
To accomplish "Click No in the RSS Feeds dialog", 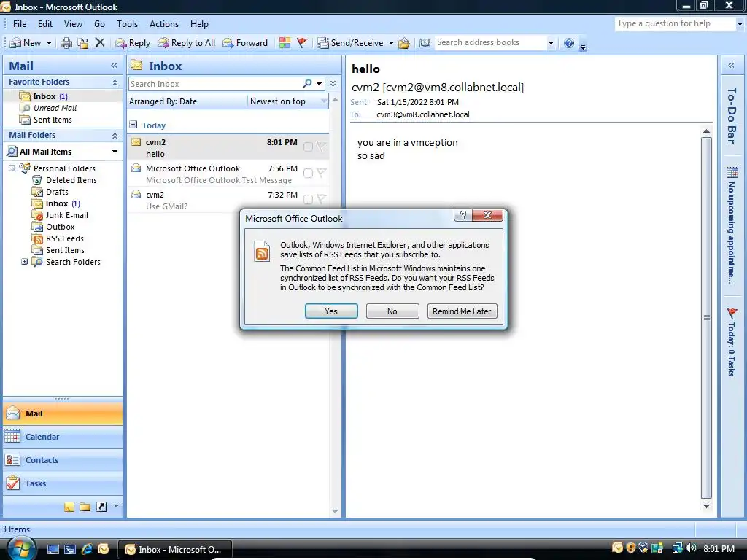I will tap(392, 311).
